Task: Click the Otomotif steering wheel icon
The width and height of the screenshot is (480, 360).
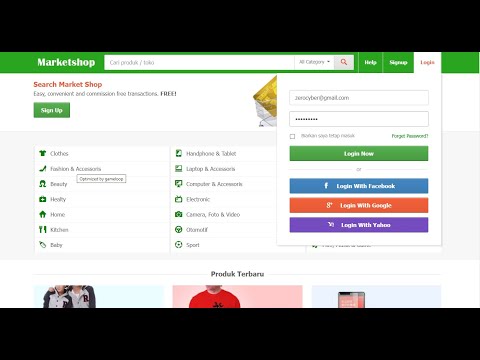Action: (x=179, y=229)
